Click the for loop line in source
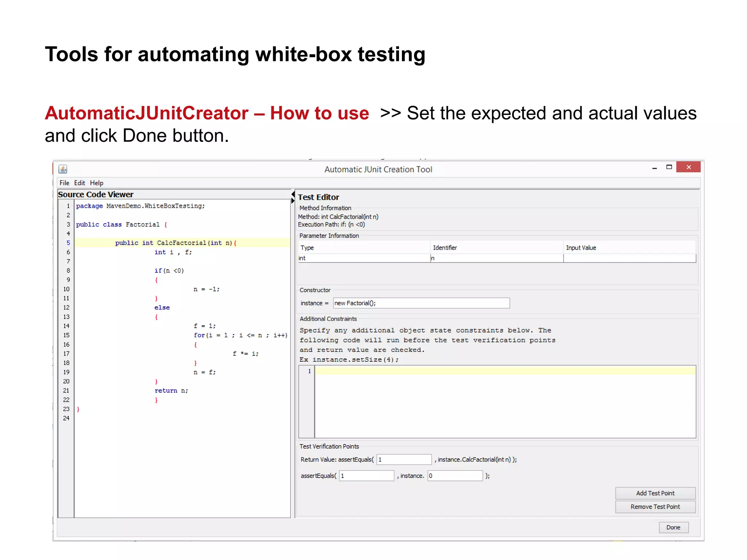This screenshot has width=747, height=560. click(x=240, y=335)
